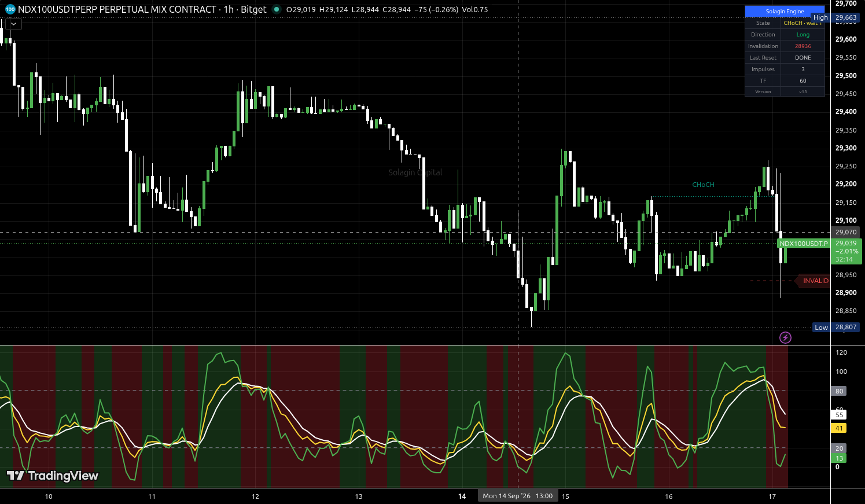
Task: Click the 'Mon 14 Sep '26 13:00' time label
Action: click(x=518, y=496)
